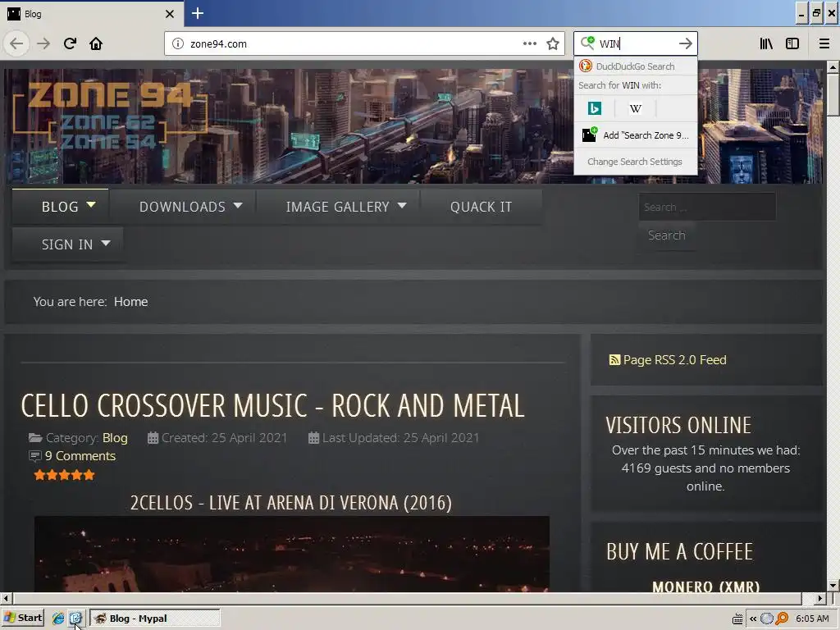Click the Page RSS feed icon
The image size is (840, 630).
pos(614,360)
